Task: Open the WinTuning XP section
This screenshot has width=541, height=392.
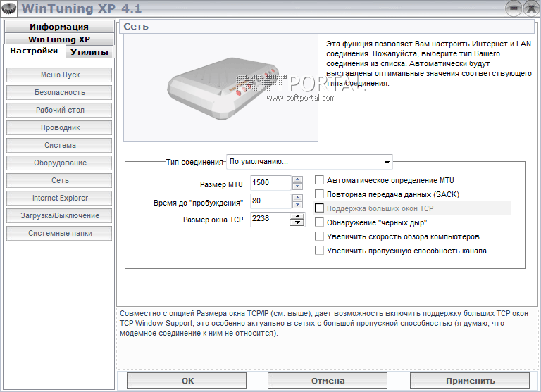Action: point(59,39)
